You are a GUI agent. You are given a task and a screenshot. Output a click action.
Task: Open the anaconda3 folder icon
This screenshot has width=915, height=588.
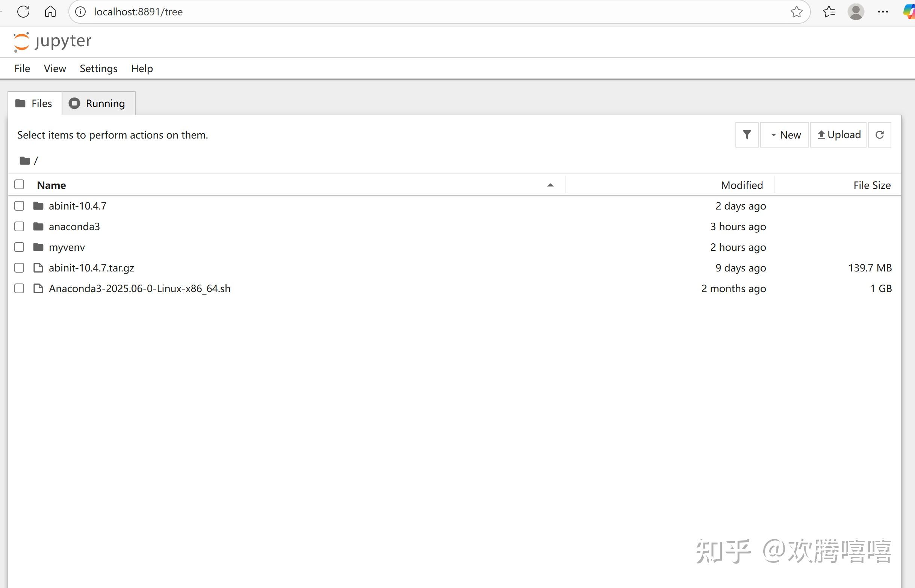[38, 226]
